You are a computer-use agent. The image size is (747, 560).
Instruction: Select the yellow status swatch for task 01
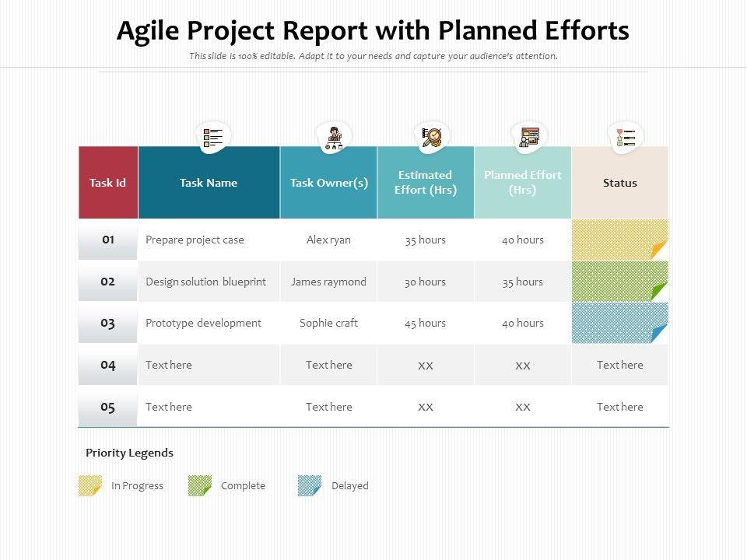point(619,240)
